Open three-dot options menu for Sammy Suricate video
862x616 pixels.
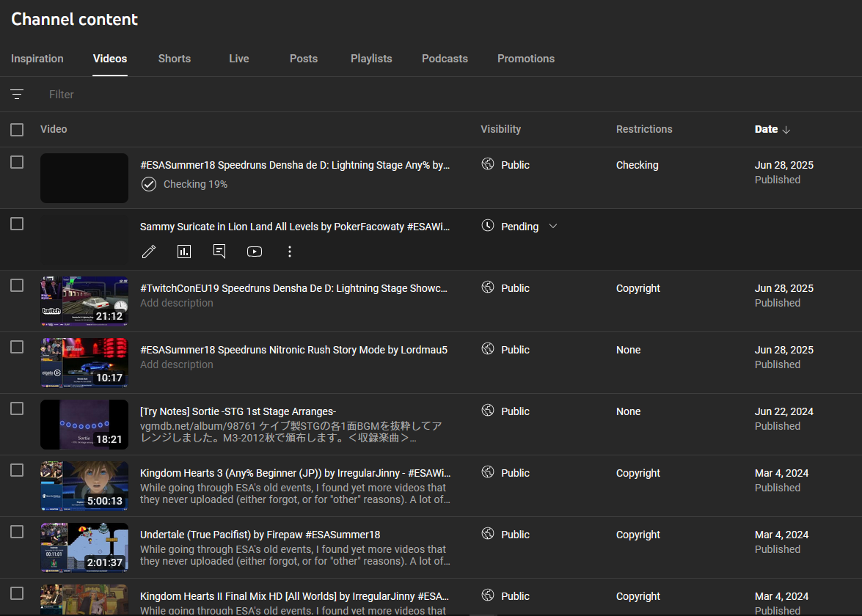click(x=290, y=252)
